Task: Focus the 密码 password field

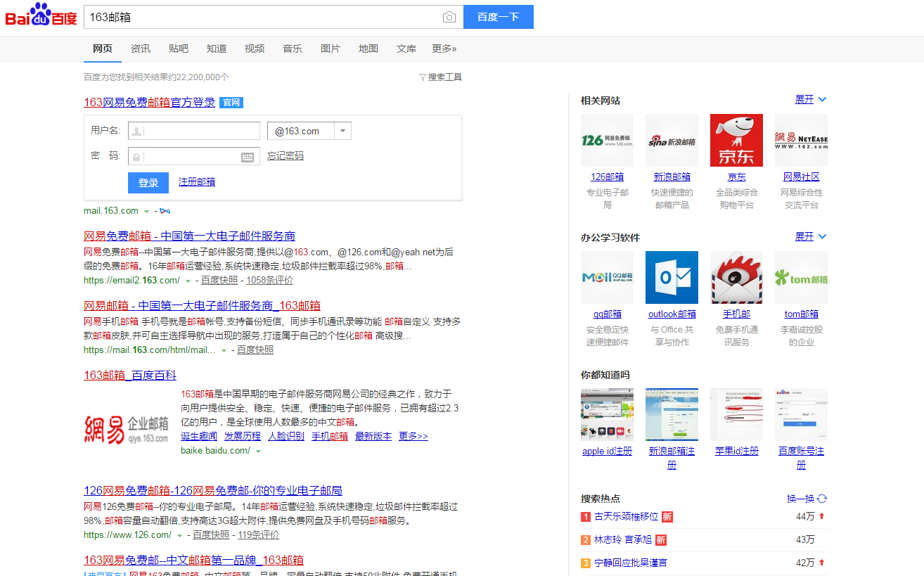Action: (194, 157)
